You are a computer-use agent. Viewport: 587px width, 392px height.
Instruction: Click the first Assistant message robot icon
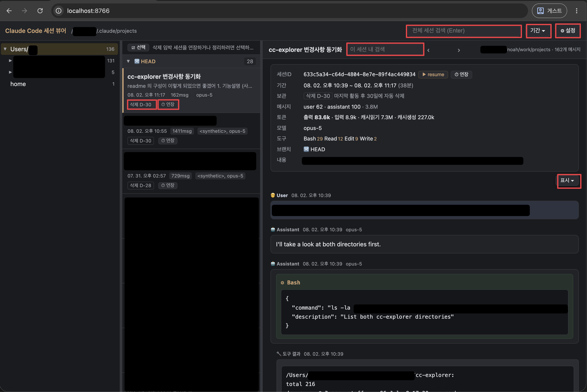tap(273, 230)
